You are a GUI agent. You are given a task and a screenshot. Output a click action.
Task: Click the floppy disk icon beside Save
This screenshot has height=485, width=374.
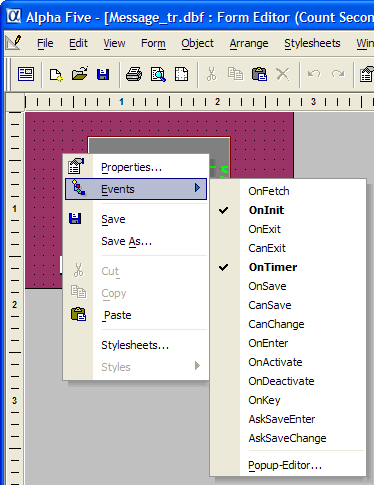click(75, 218)
